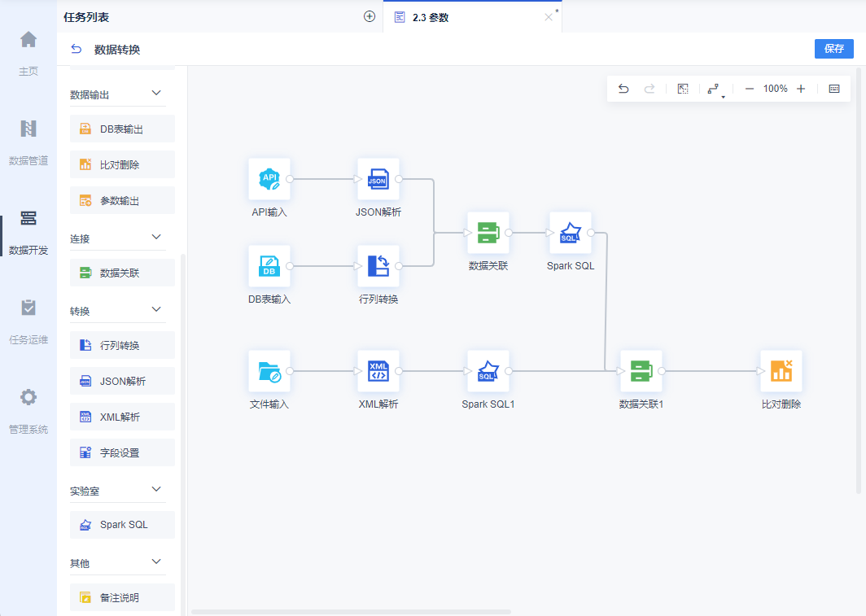Select the DB表输入 node on canvas
The width and height of the screenshot is (866, 616).
coord(269,266)
